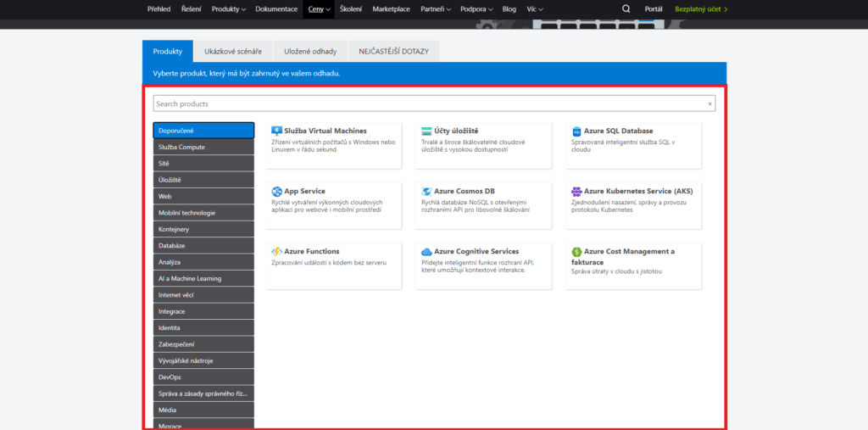Expand the Produkty dropdown in top navigation

(x=229, y=9)
